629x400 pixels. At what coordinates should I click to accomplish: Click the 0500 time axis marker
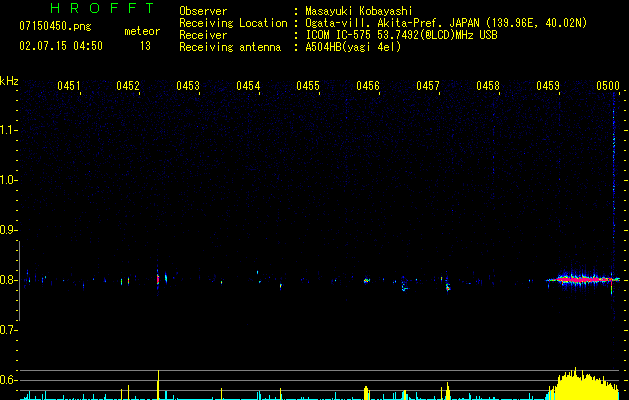click(608, 86)
